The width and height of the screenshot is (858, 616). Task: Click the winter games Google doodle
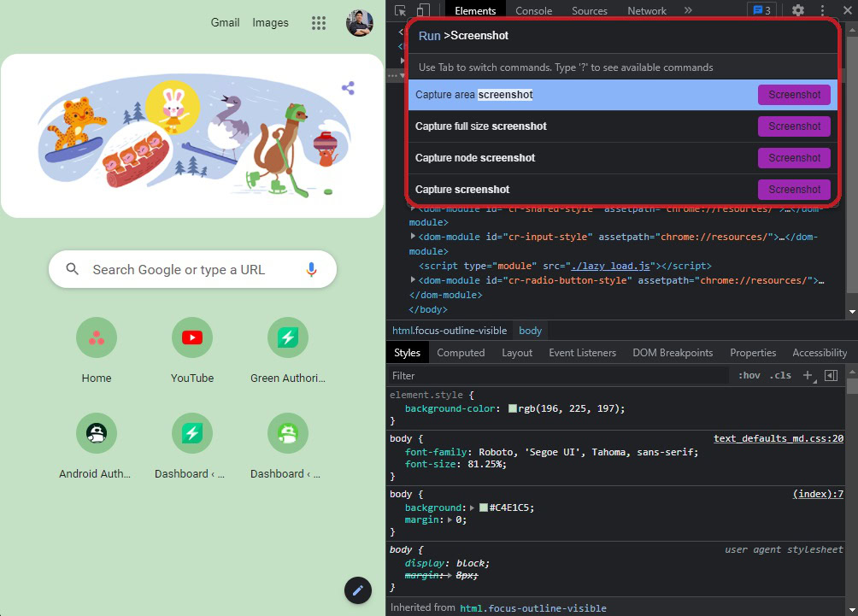pyautogui.click(x=192, y=135)
